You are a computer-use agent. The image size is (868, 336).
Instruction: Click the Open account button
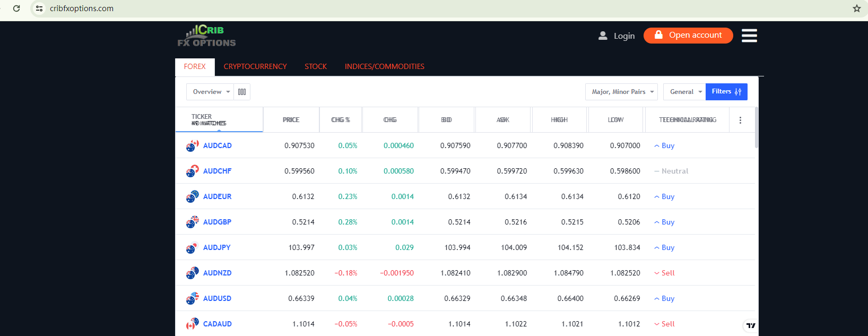688,36
